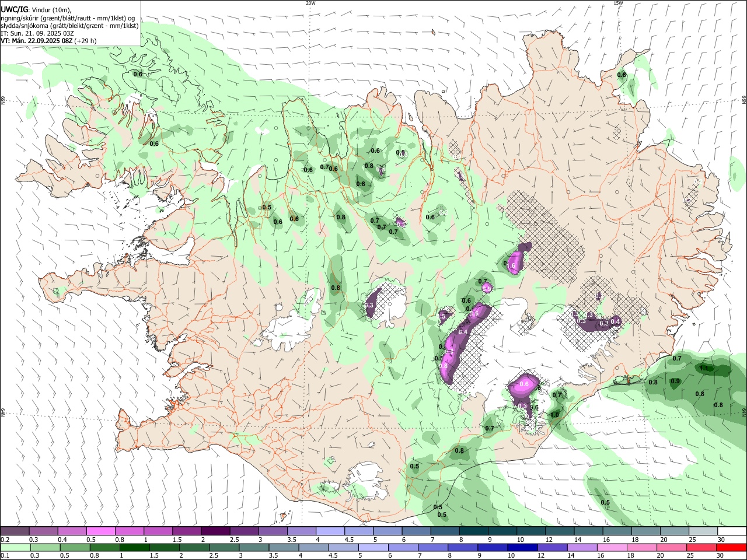Screen dimensions: 747x560
Task: Select the light pink swatch labeled 16, bottom row
Action: (x=612, y=547)
